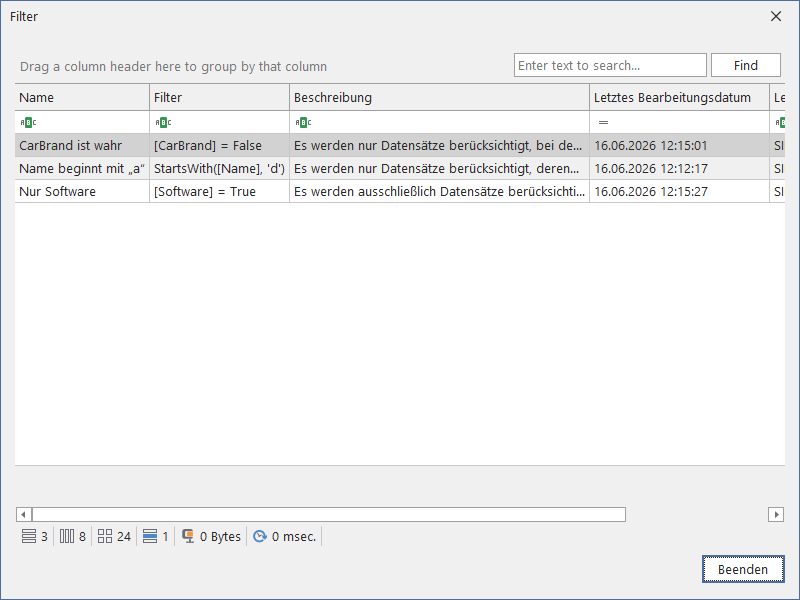This screenshot has height=600, width=800.
Task: Click the 0 Bytes data size icon
Action: 188,536
